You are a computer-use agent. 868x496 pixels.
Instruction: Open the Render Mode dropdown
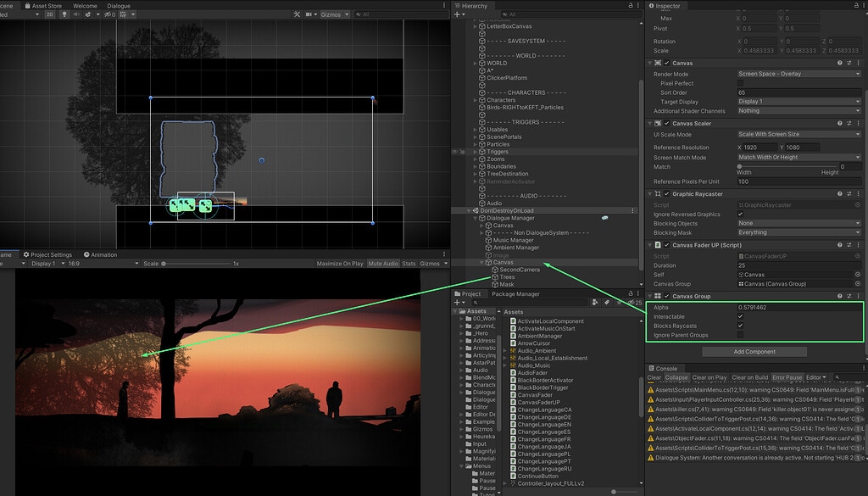pos(797,74)
